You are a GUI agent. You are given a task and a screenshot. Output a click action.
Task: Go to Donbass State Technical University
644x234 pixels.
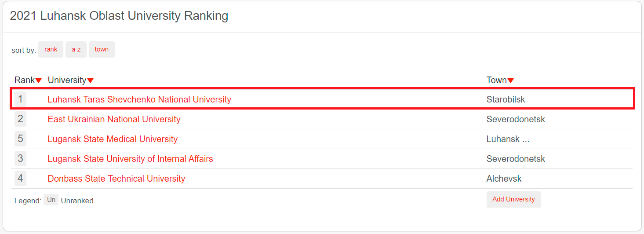click(116, 179)
